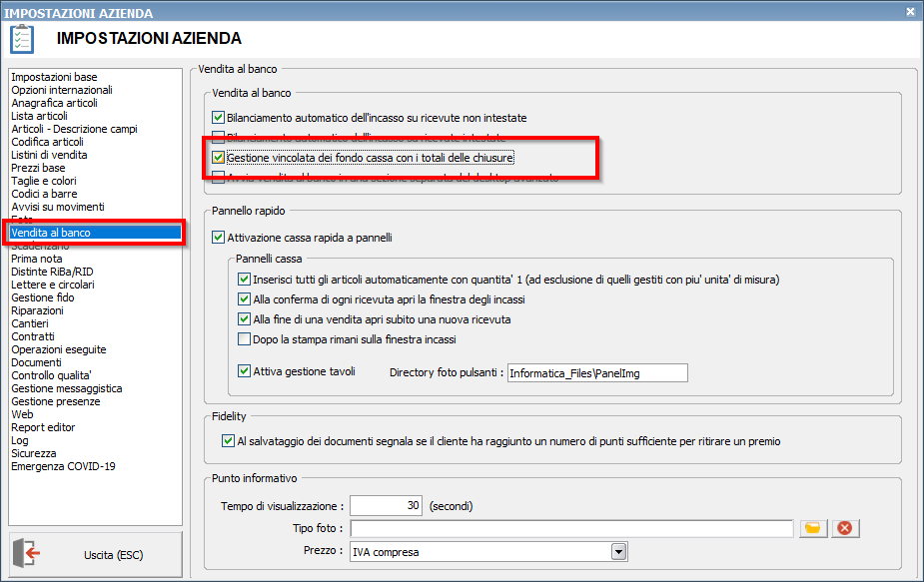Image resolution: width=924 pixels, height=582 pixels.
Task: Click the Tempo di visualizzazione field
Action: 386,506
